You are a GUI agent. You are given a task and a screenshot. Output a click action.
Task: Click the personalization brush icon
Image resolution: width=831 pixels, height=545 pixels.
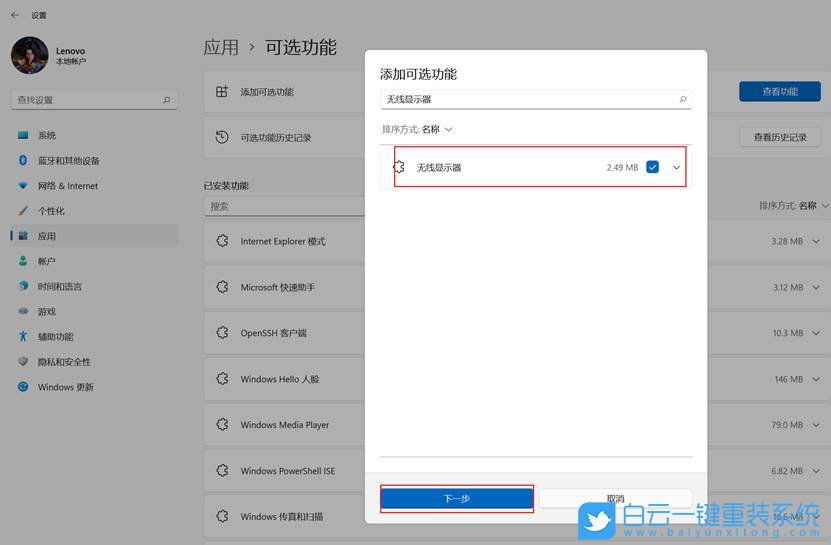(23, 211)
